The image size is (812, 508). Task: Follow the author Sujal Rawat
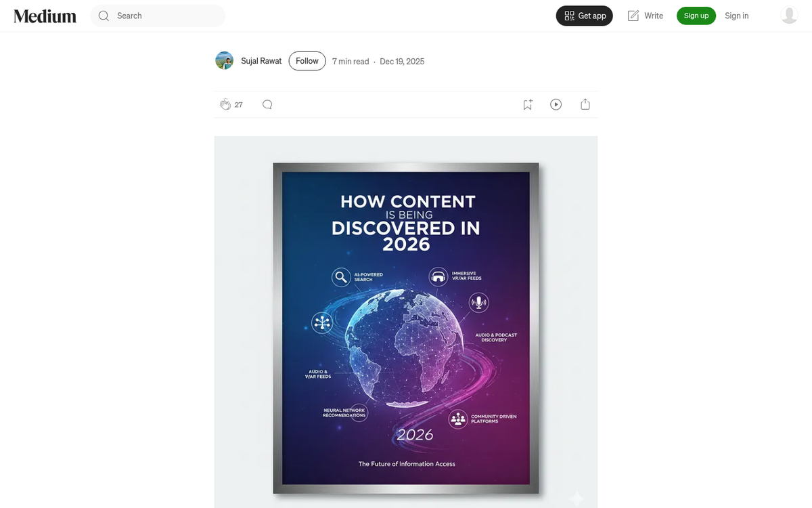coord(307,60)
